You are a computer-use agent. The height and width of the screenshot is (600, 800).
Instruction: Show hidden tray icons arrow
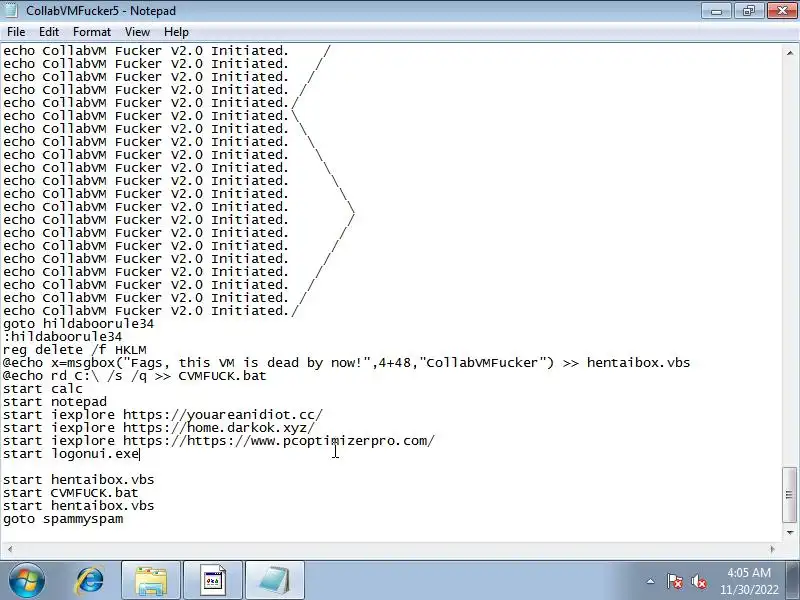[x=651, y=581]
